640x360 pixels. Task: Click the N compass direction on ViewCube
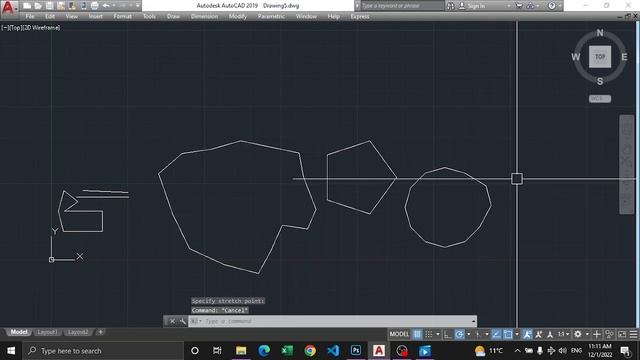tap(600, 33)
